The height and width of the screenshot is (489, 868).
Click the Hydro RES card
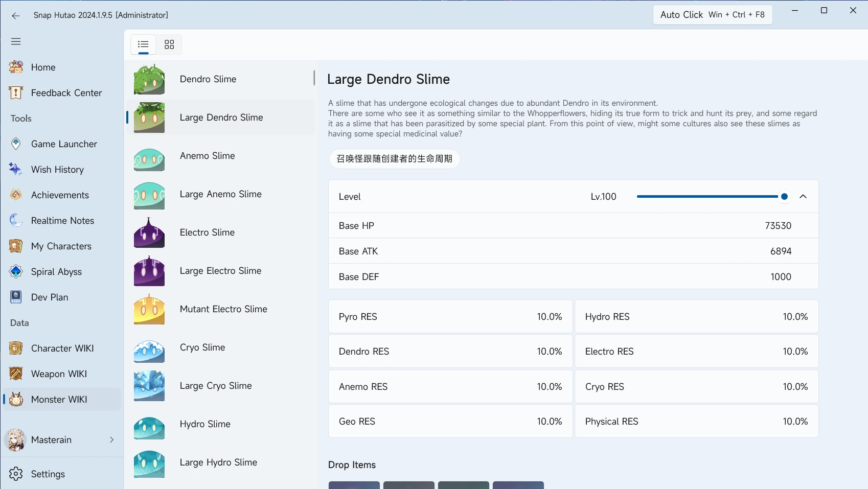(x=697, y=317)
